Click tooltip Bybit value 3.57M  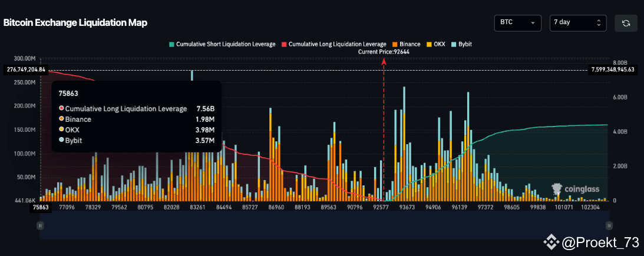206,141
